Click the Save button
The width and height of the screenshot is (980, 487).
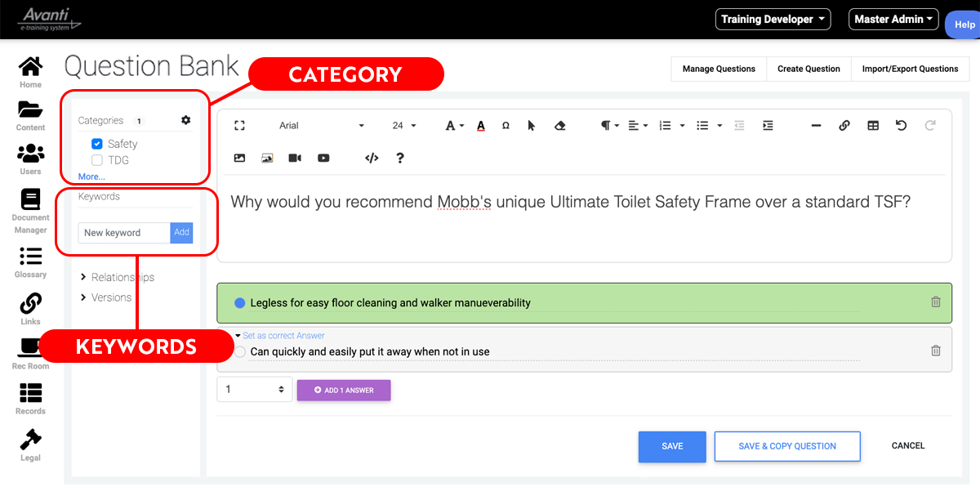(x=672, y=446)
